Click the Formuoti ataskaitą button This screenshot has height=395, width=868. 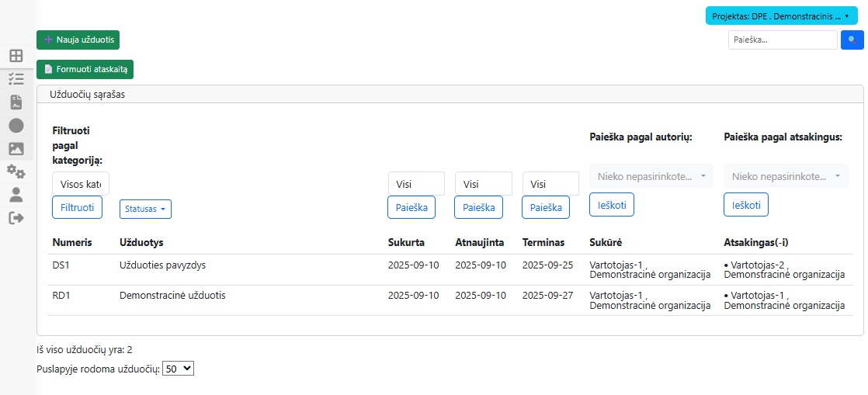(85, 69)
